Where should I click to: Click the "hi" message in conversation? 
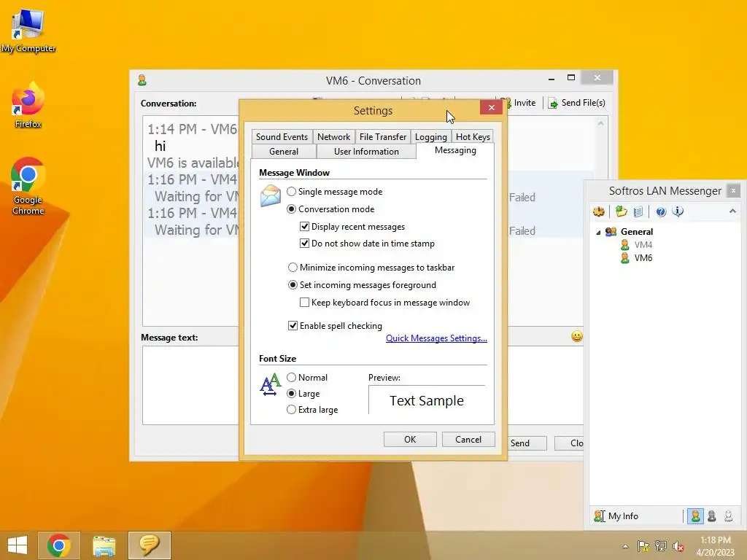point(160,146)
